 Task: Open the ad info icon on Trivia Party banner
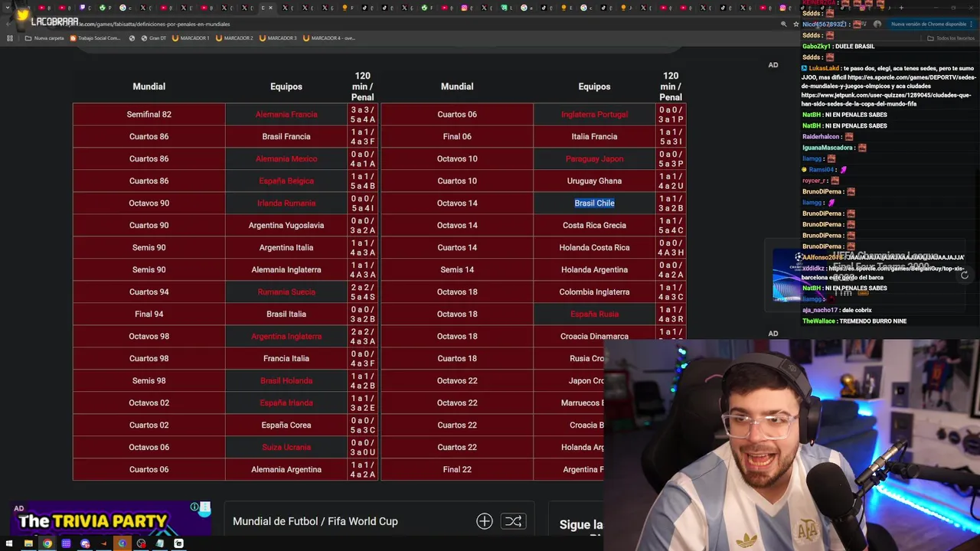click(x=194, y=507)
